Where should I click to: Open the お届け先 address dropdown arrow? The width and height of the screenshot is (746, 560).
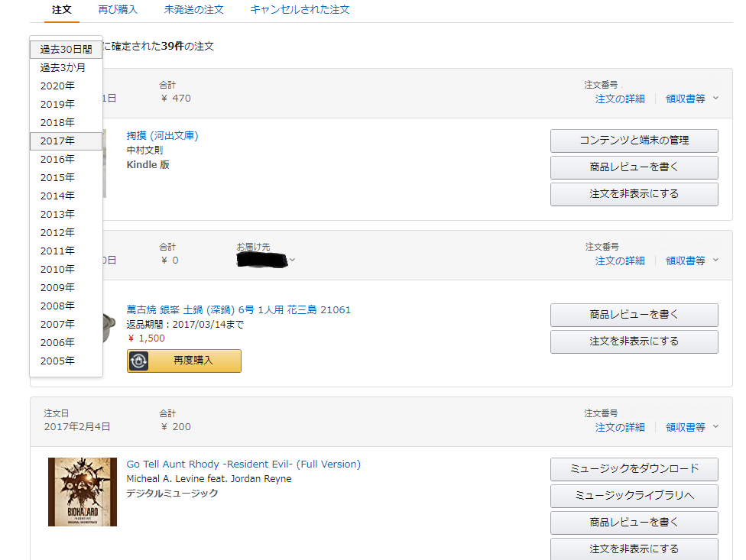click(293, 260)
